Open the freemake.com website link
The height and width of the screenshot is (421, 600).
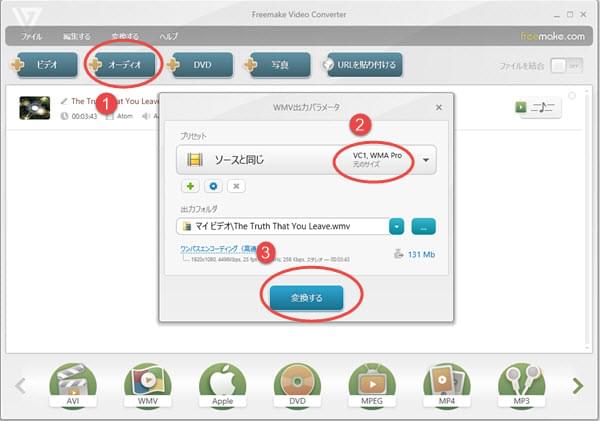[552, 36]
